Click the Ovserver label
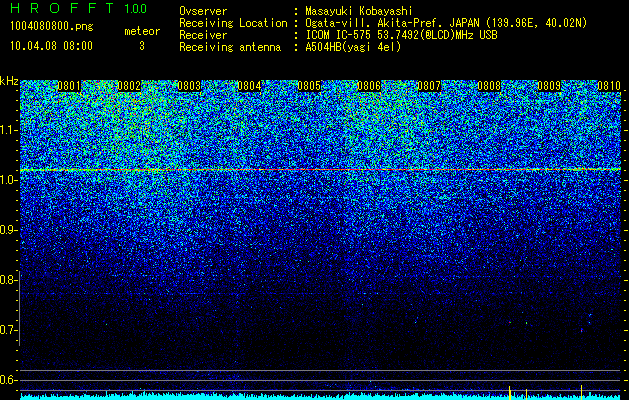The width and height of the screenshot is (629, 400). point(203,11)
